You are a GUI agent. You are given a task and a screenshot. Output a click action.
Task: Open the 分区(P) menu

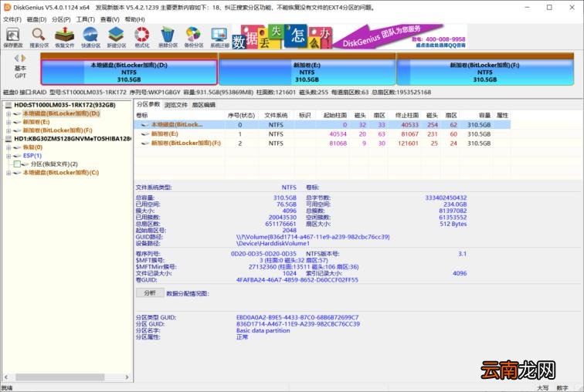61,19
